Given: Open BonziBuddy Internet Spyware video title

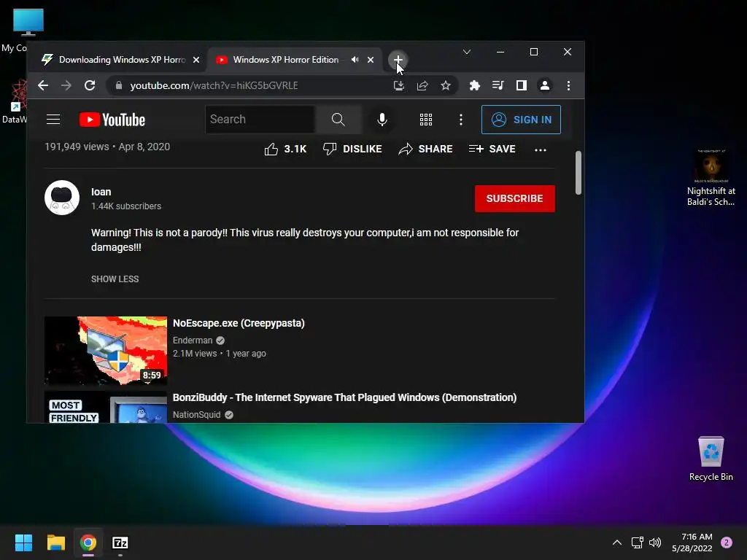Looking at the screenshot, I should coord(344,397).
